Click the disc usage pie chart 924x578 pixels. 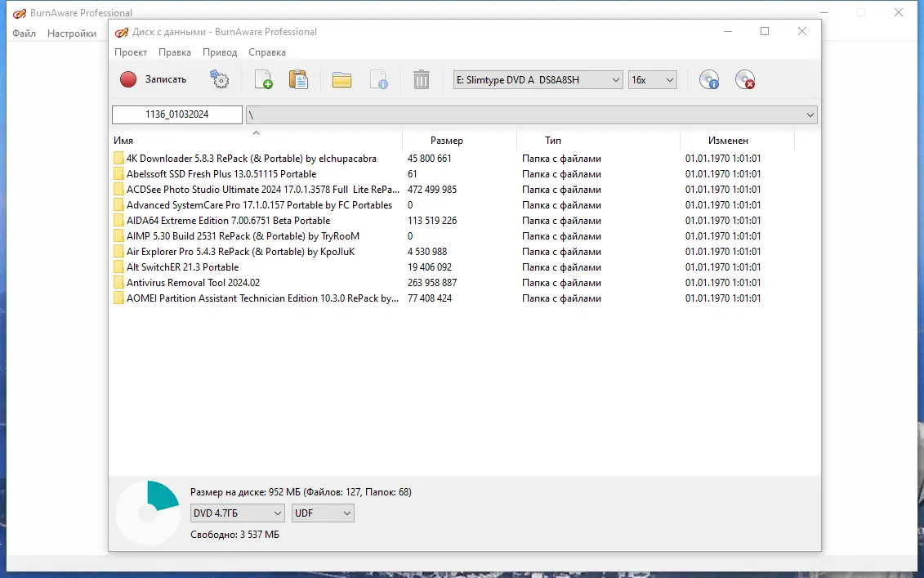(x=147, y=513)
